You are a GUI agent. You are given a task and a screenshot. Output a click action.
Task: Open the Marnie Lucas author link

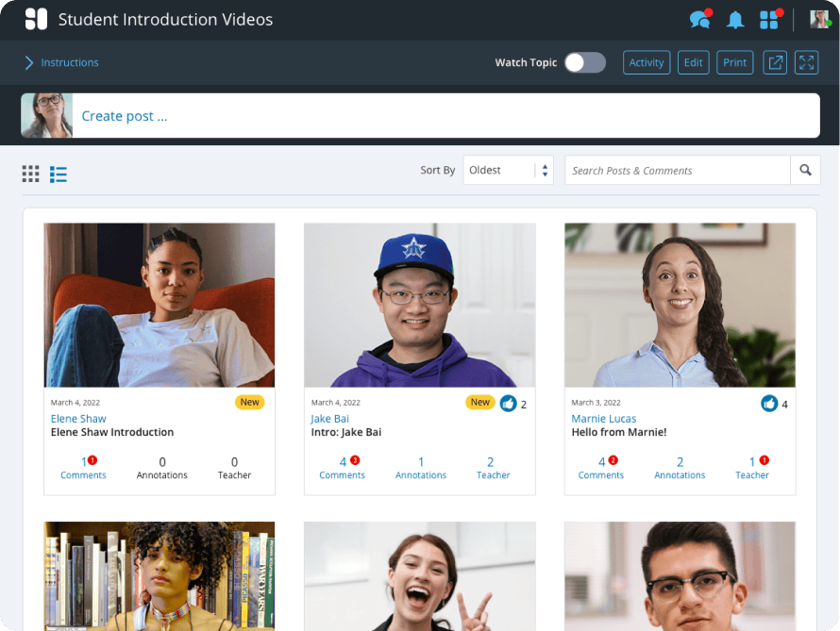pyautogui.click(x=604, y=419)
